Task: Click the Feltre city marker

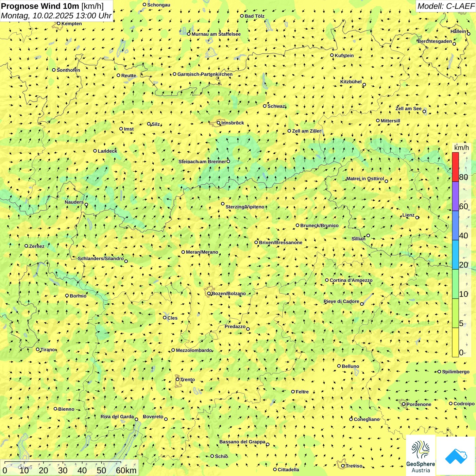Action: click(x=293, y=391)
